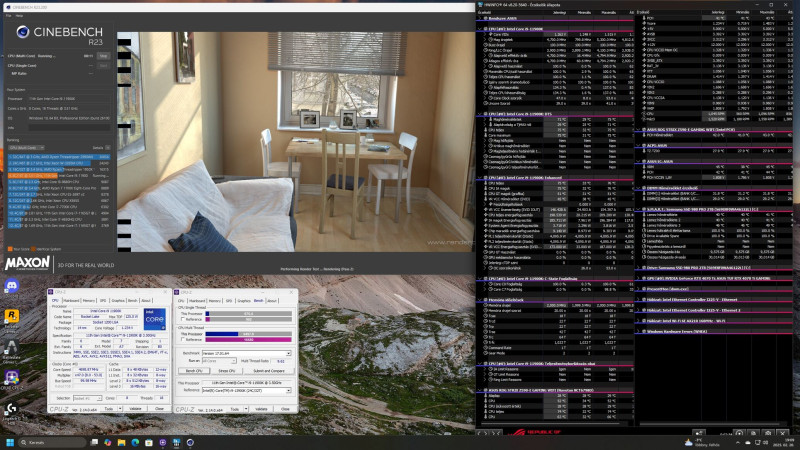Open Tools dropdown arrow in right CPU-Z

tap(245, 409)
